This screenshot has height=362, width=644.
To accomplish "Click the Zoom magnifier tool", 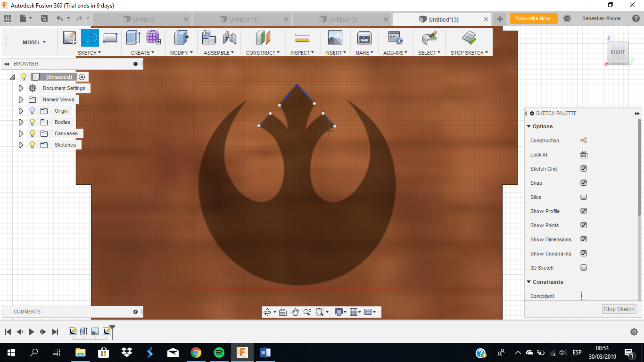I will coord(307,312).
